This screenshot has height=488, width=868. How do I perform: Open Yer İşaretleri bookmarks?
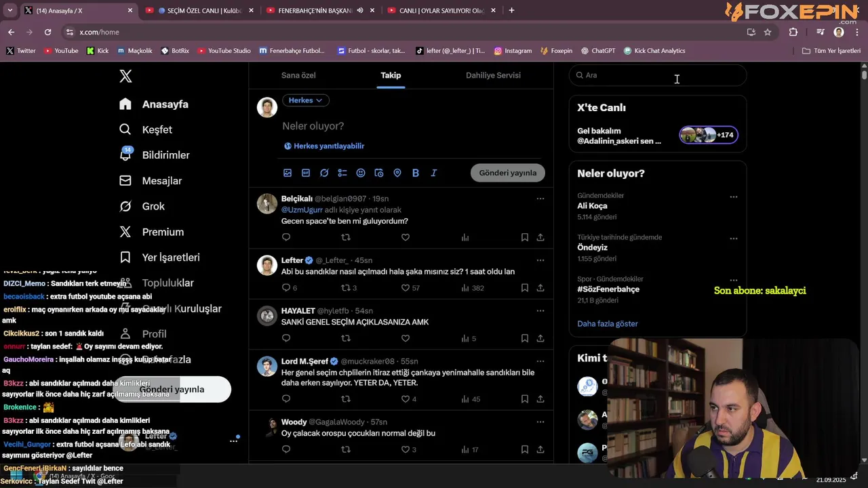pos(159,258)
